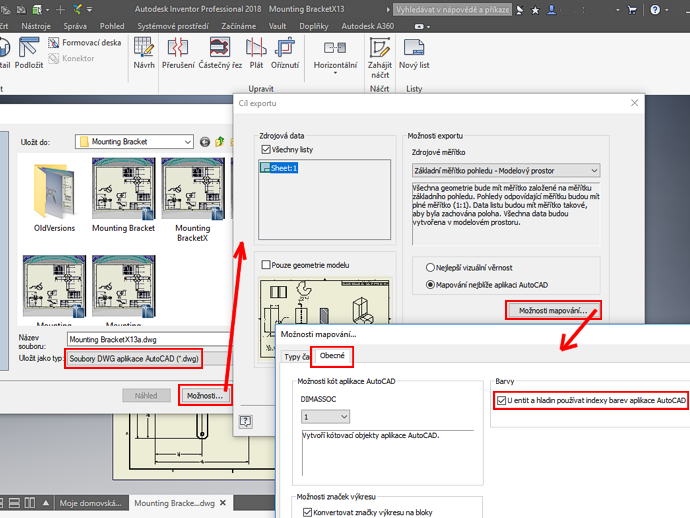Click the Možnosti... button in save dialog
The height and width of the screenshot is (518, 690).
205,396
